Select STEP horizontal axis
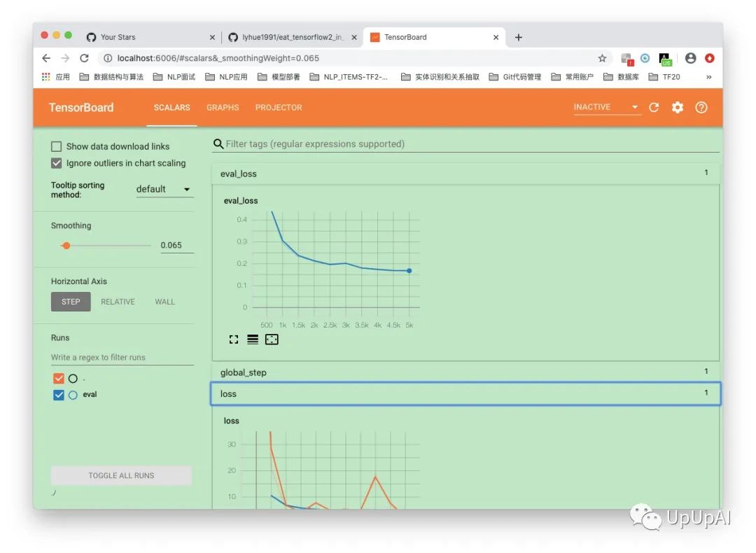The height and width of the screenshot is (553, 756). coord(71,302)
